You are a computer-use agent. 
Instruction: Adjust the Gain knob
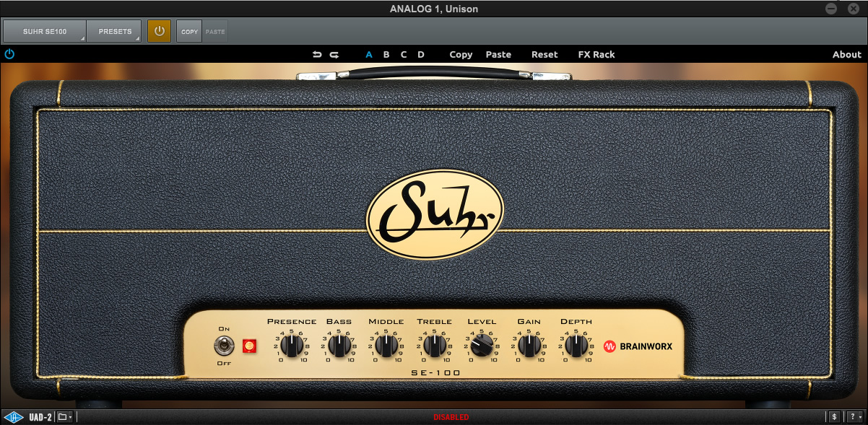click(529, 346)
